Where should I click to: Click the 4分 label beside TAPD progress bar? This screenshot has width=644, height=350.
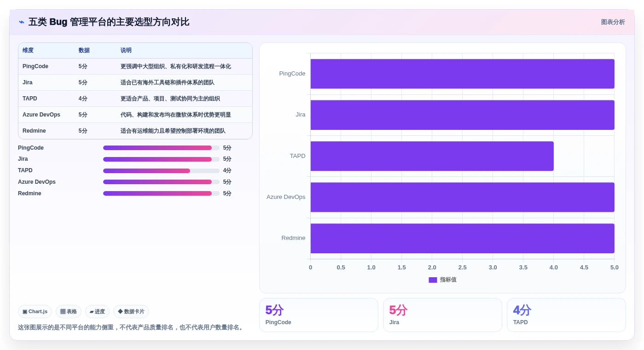(227, 170)
